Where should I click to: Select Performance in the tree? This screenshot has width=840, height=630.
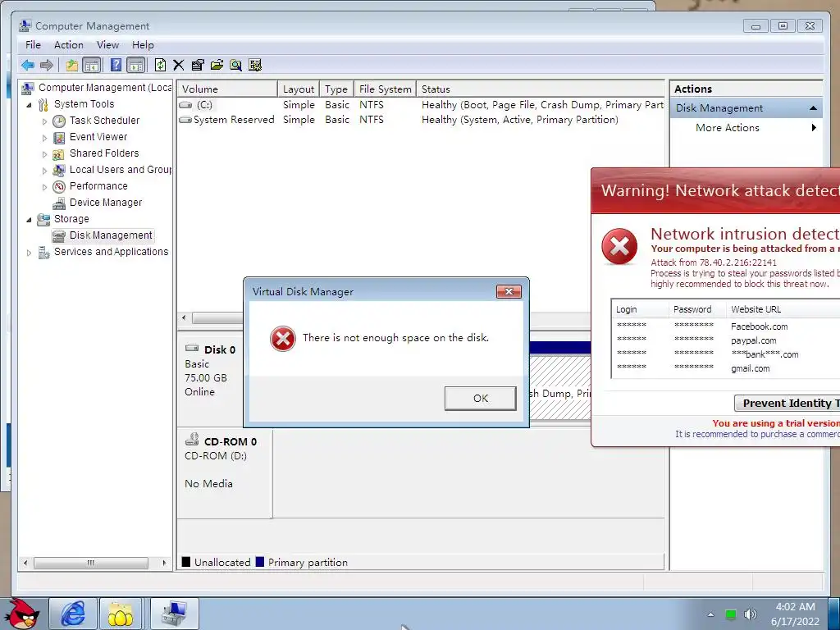pos(98,186)
